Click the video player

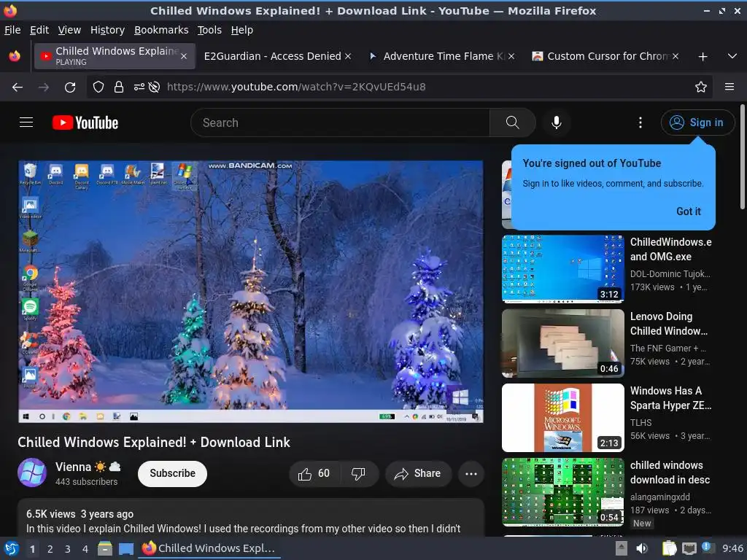[x=251, y=292]
